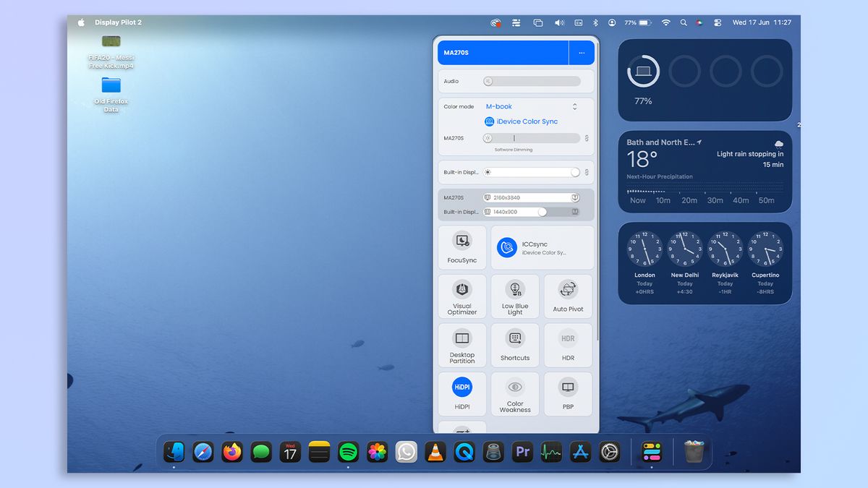
Task: Open Notes from the Dock
Action: (x=319, y=452)
